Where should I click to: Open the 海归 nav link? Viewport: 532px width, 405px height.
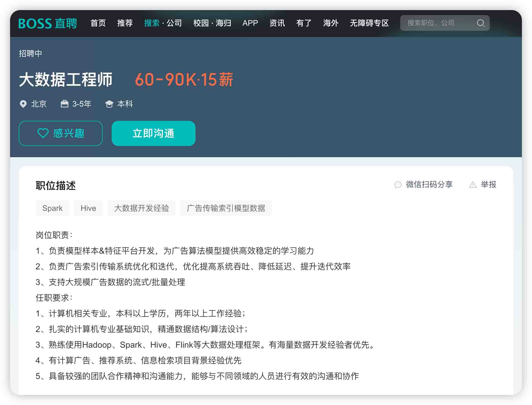223,23
